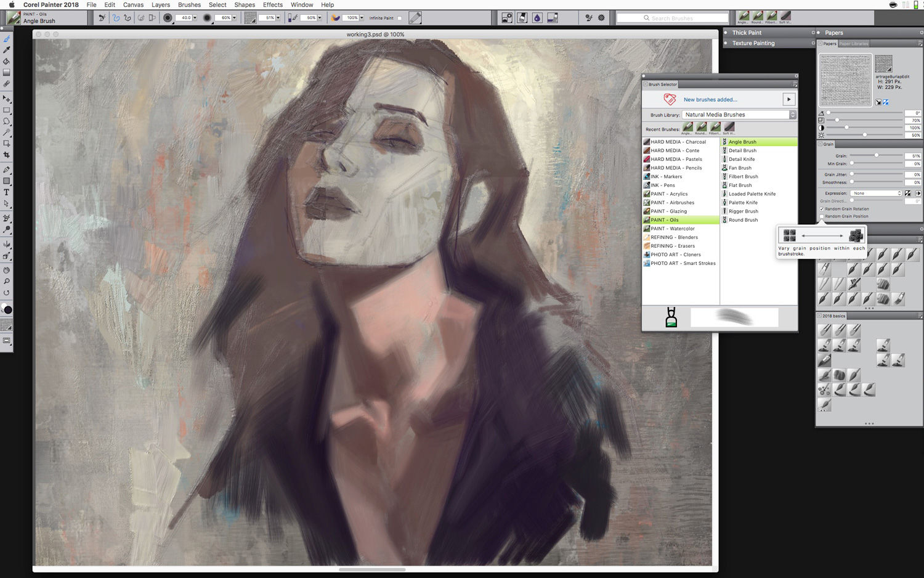
Task: Select the Paint Bucket tool
Action: 7,61
